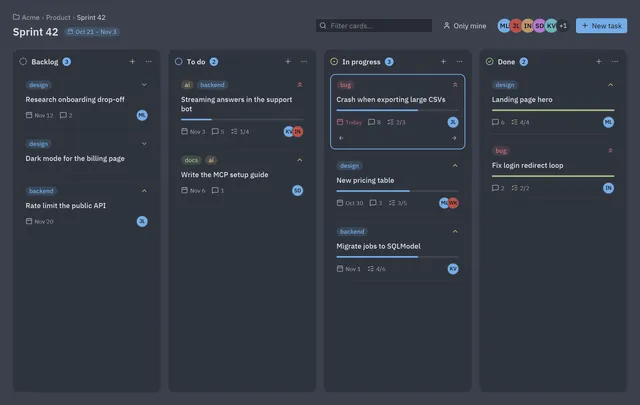
Task: Click the bug tag on CSV crash card
Action: pyautogui.click(x=345, y=85)
